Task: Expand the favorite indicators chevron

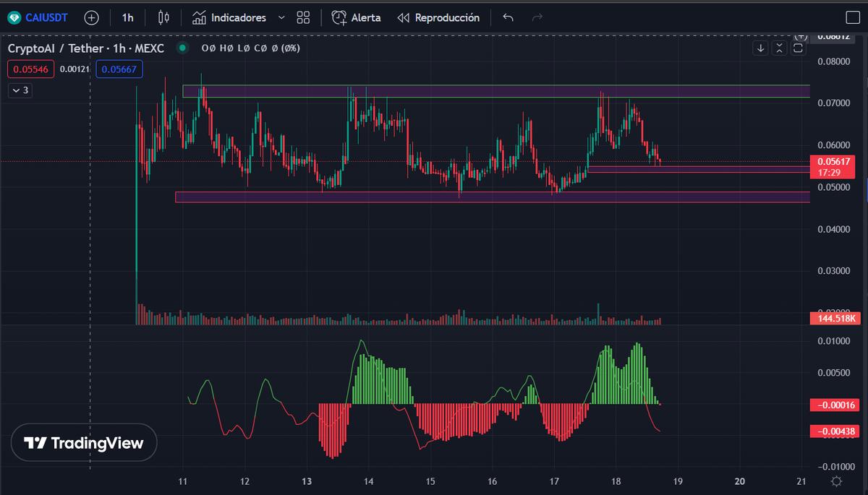Action: point(281,17)
